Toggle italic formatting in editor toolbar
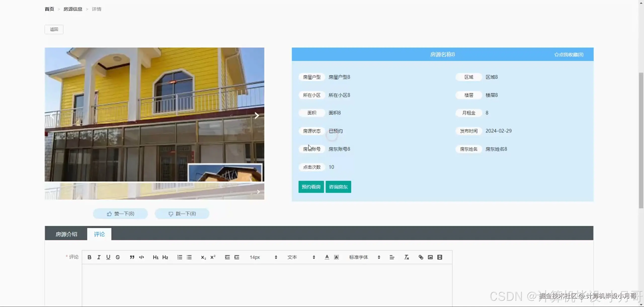644x307 pixels. point(99,257)
